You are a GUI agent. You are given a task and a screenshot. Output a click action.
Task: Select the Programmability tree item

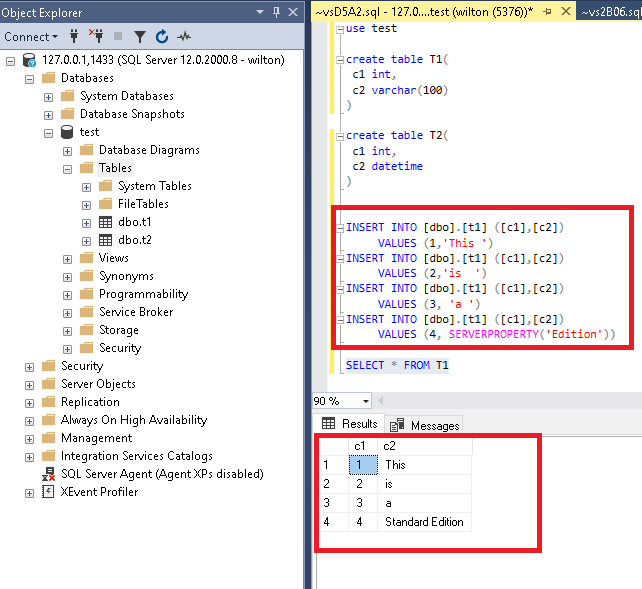tap(143, 294)
